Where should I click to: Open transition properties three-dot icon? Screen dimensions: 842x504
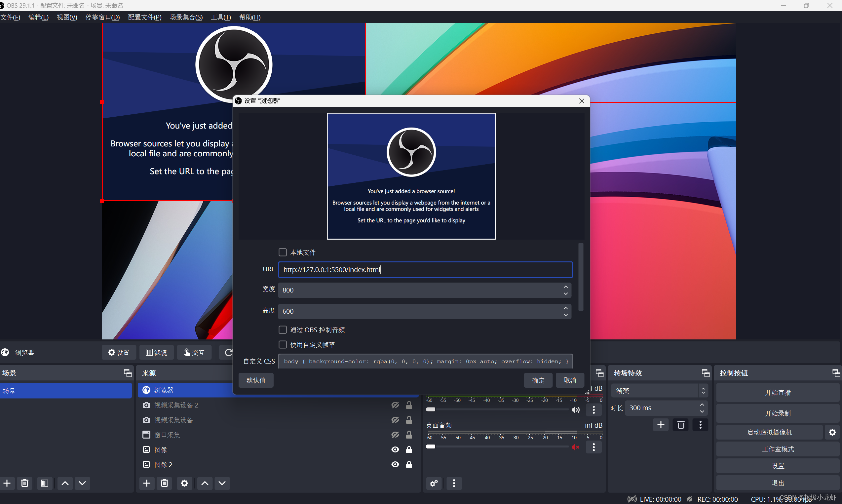(701, 425)
